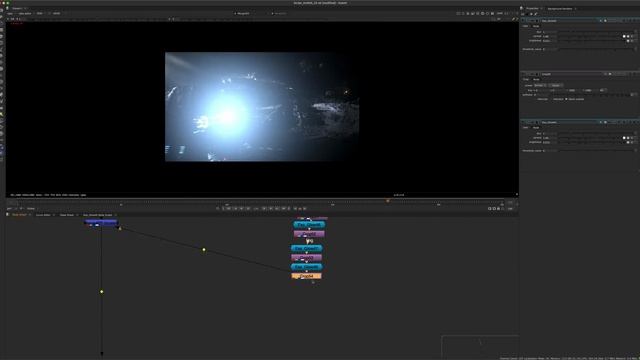This screenshot has width=640, height=360.
Task: Select the yellow dot on the vertical pipe
Action: point(102,292)
